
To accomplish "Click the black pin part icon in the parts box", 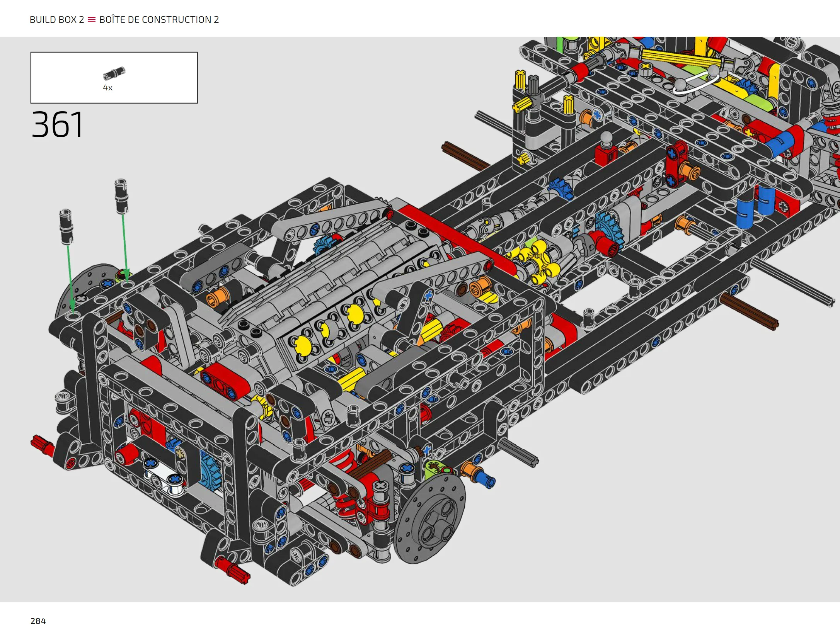I will tap(114, 73).
